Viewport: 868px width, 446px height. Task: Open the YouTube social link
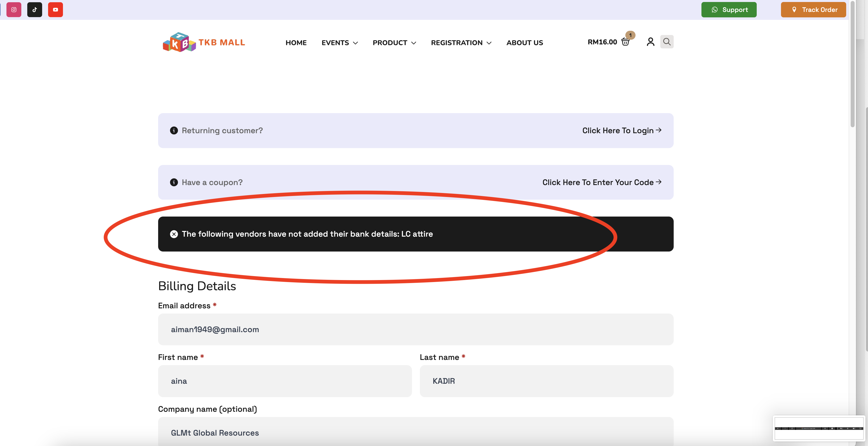[56, 9]
